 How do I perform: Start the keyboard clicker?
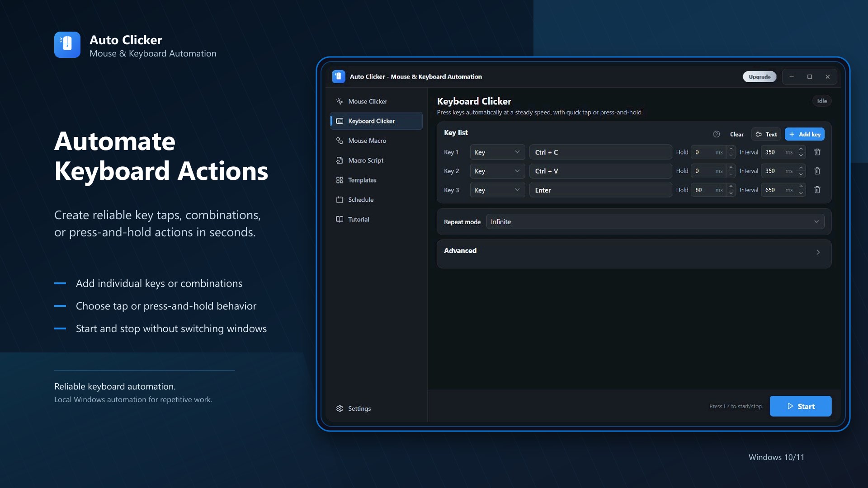800,406
